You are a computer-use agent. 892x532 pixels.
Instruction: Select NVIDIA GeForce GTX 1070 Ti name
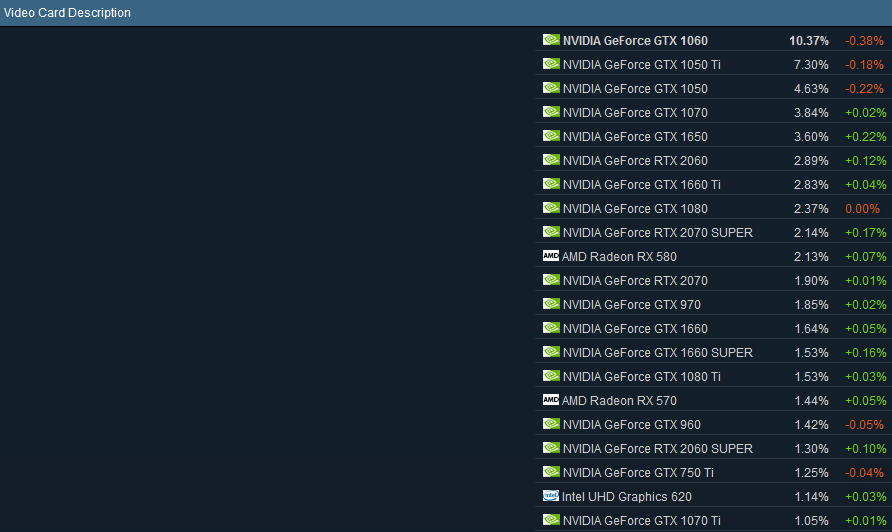tap(642, 521)
